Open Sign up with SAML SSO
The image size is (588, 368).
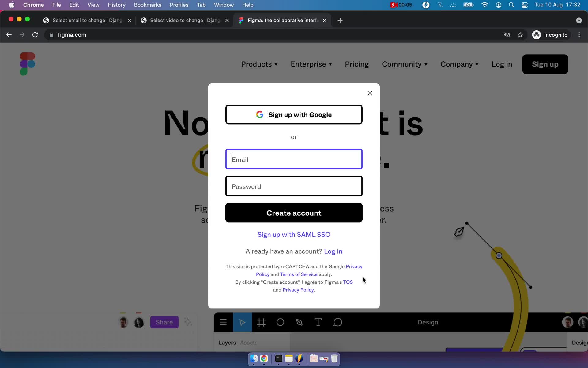coord(294,234)
